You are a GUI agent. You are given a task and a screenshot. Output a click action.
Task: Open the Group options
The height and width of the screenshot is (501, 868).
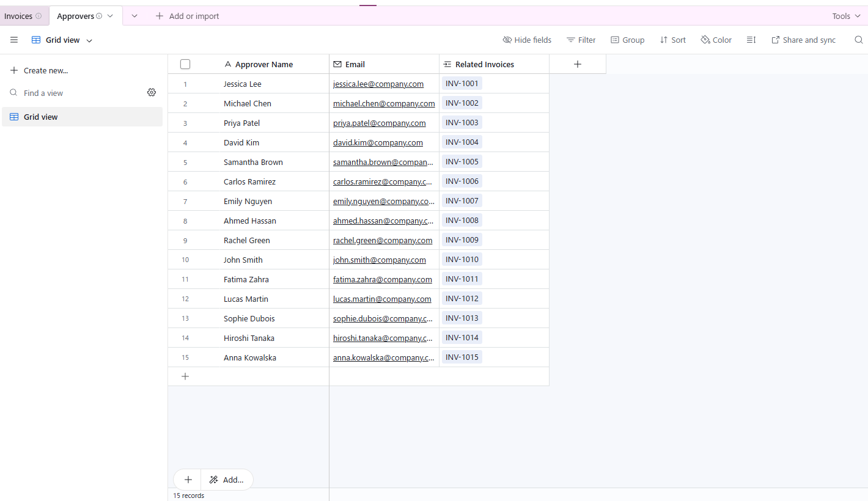point(627,40)
